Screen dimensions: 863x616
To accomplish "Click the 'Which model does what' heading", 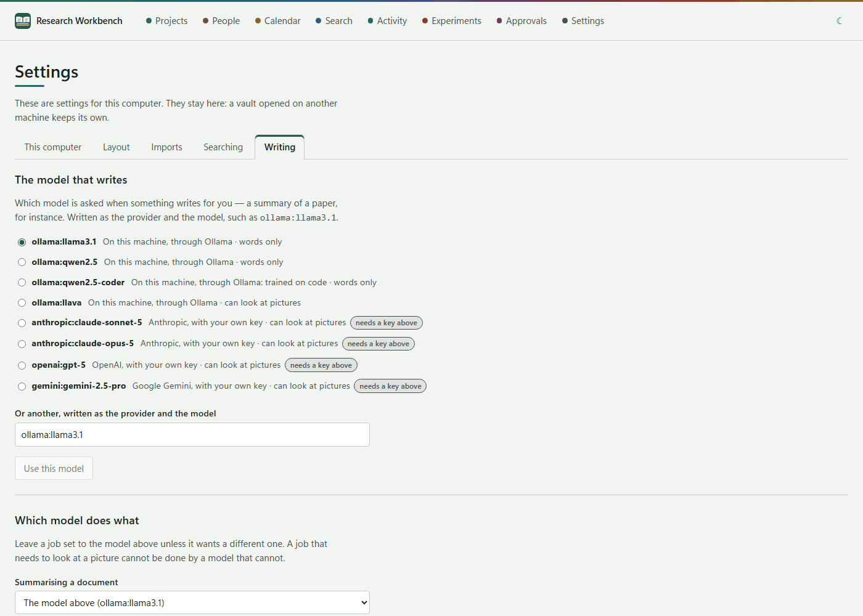I will 77,521.
